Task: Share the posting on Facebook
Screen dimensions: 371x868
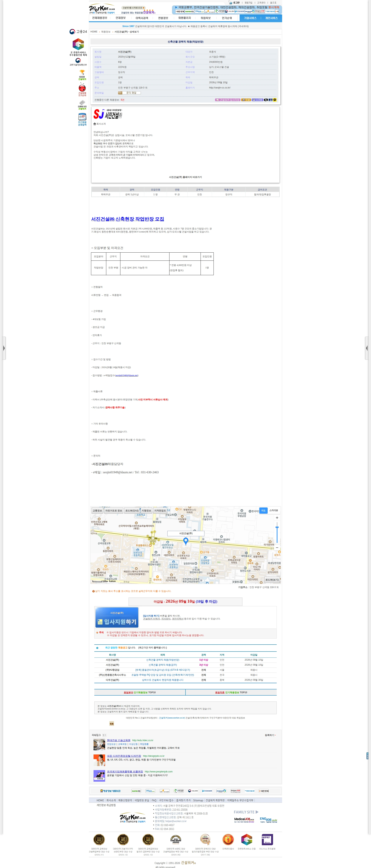Action: coord(270,100)
